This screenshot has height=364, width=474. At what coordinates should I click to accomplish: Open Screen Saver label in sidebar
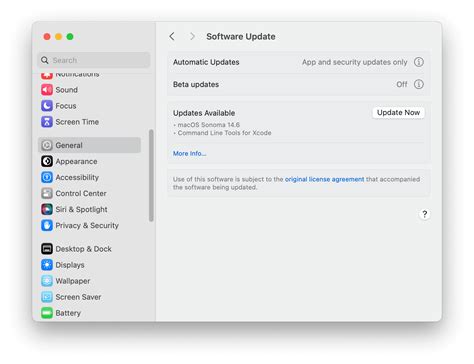[78, 297]
